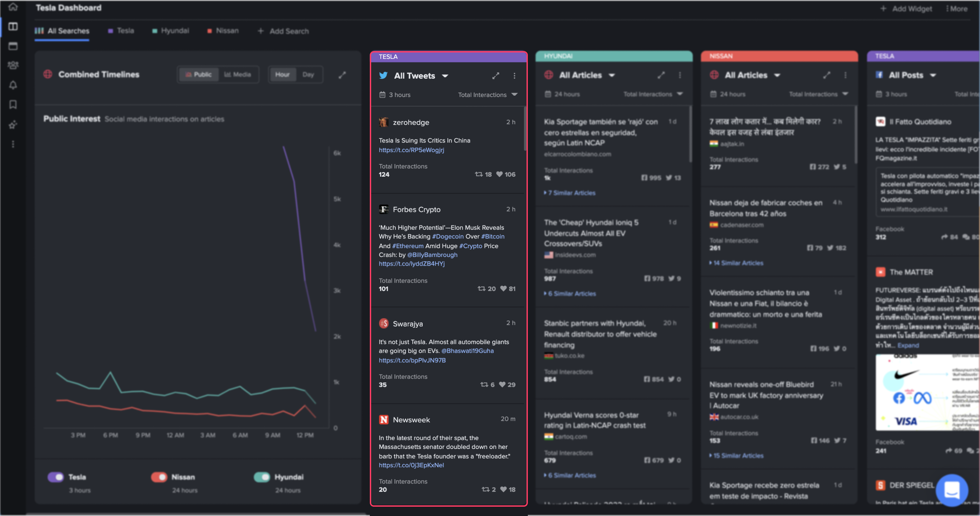Screen dimensions: 980x516
Task: Toggle the Tesla timeline switch
Action: (x=56, y=477)
